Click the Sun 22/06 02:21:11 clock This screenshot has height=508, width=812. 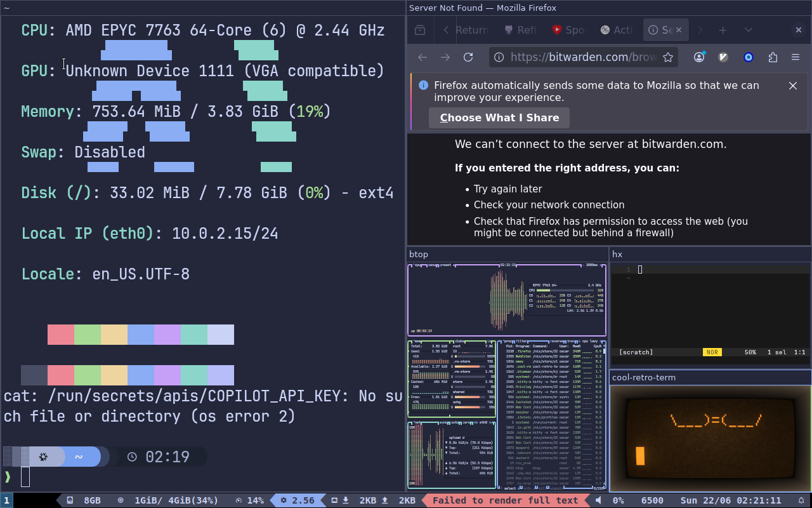[x=731, y=500]
